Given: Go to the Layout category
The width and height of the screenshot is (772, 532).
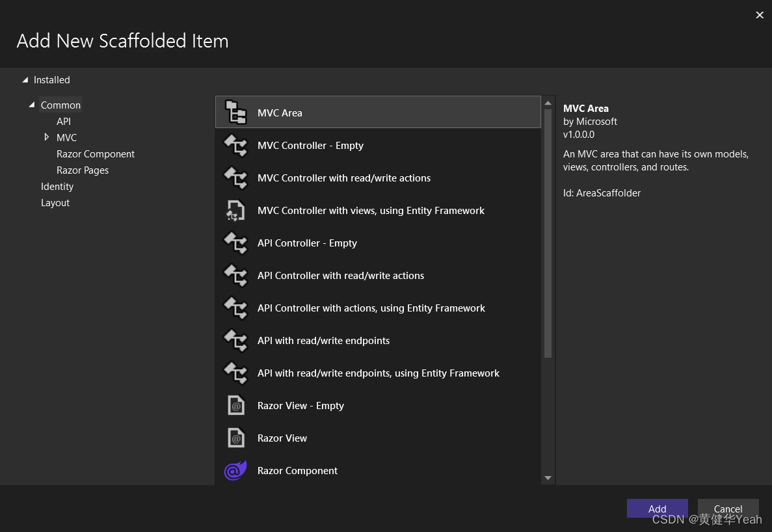Looking at the screenshot, I should coord(55,203).
